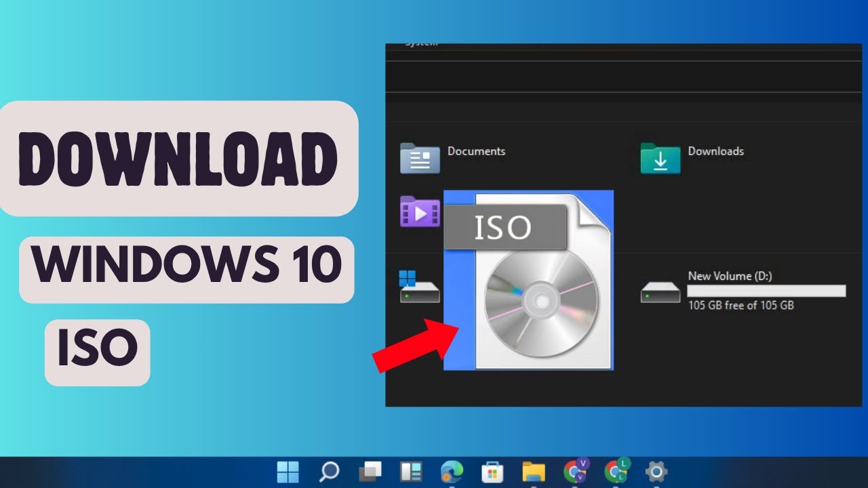Click the "Downloads" folder label
This screenshot has height=488, width=868.
coord(716,151)
